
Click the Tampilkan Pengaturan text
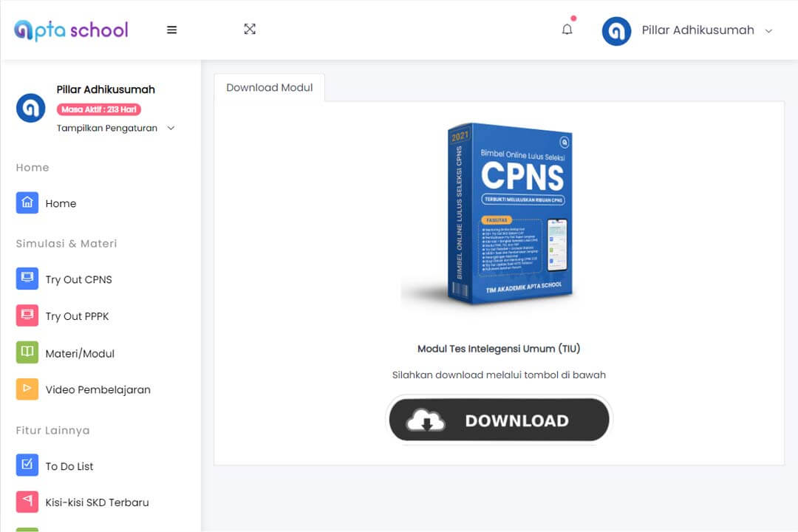pyautogui.click(x=107, y=129)
